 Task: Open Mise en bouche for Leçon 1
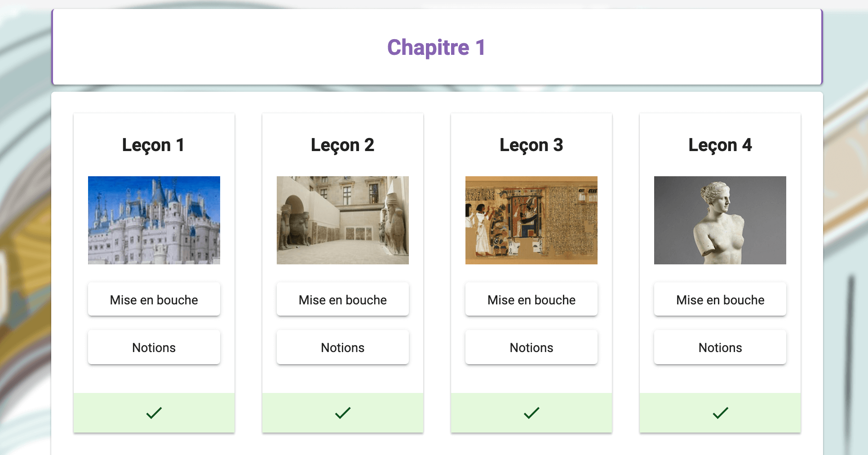point(154,299)
